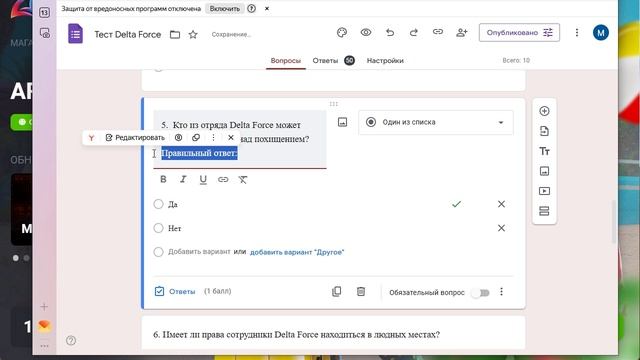Insert link in question text
This screenshot has height=360, width=640.
(223, 179)
